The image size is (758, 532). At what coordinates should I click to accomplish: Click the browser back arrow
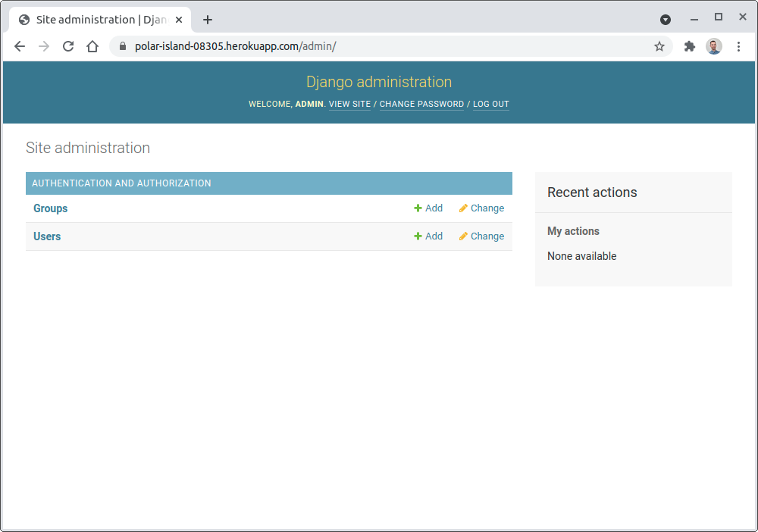20,46
